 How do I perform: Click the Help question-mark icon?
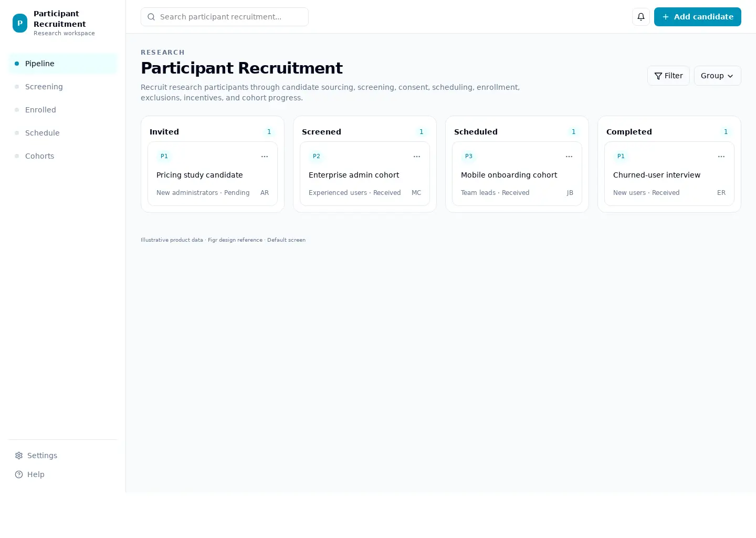click(19, 474)
